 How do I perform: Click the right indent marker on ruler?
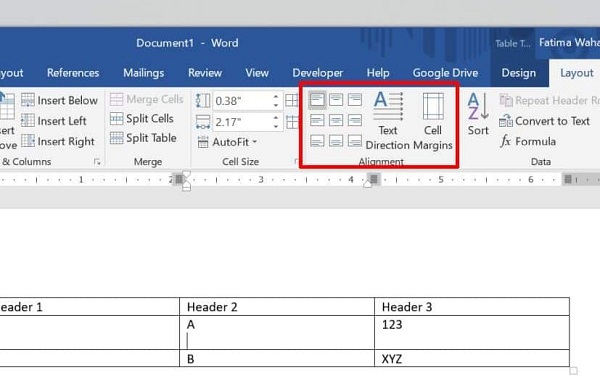click(x=367, y=184)
